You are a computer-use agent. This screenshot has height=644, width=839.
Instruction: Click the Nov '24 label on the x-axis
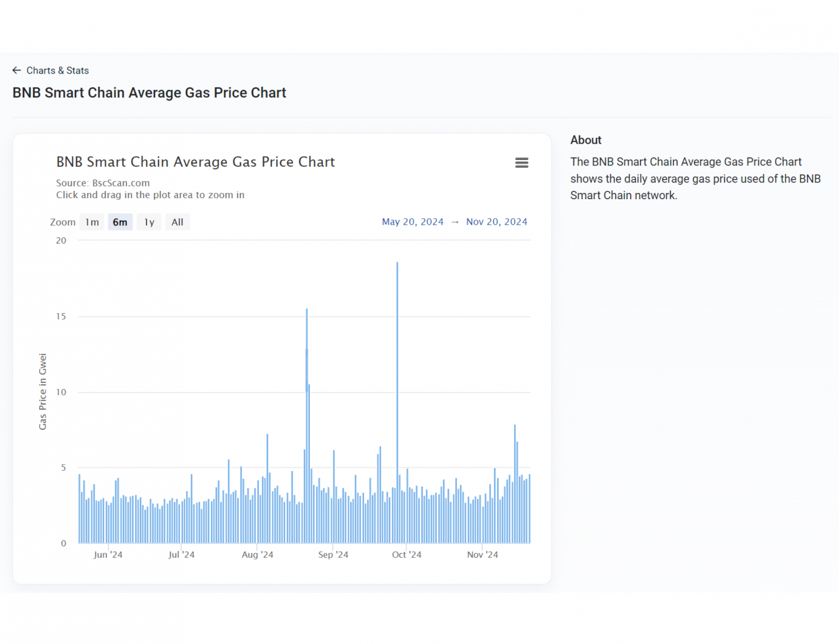[482, 554]
